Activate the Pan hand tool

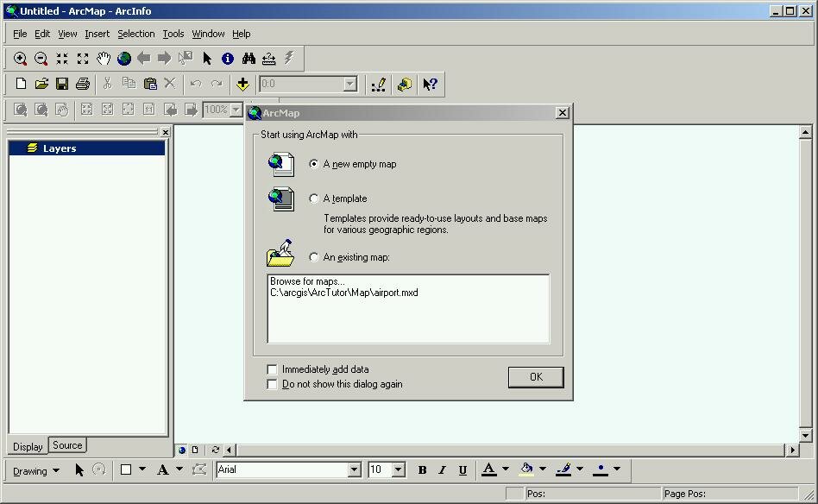(104, 59)
